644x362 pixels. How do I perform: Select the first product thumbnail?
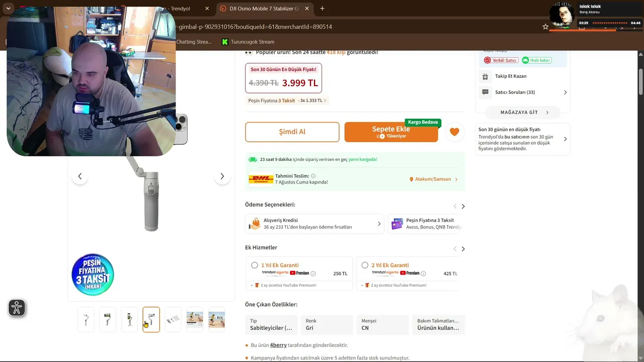pos(86,320)
